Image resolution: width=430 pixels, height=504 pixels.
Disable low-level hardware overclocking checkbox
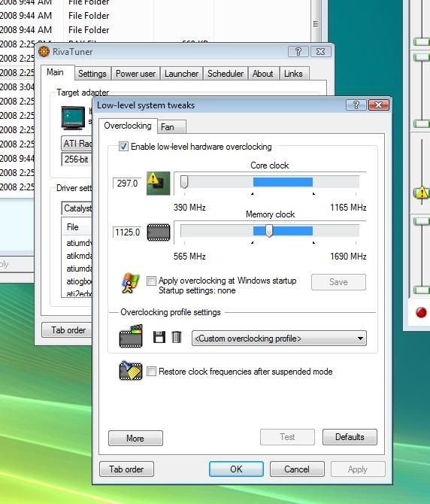click(123, 147)
